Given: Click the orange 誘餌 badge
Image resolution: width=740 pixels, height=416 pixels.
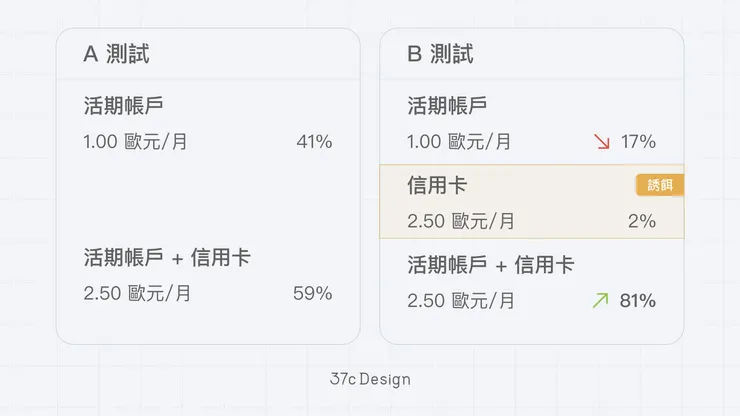Looking at the screenshot, I should click(x=659, y=185).
